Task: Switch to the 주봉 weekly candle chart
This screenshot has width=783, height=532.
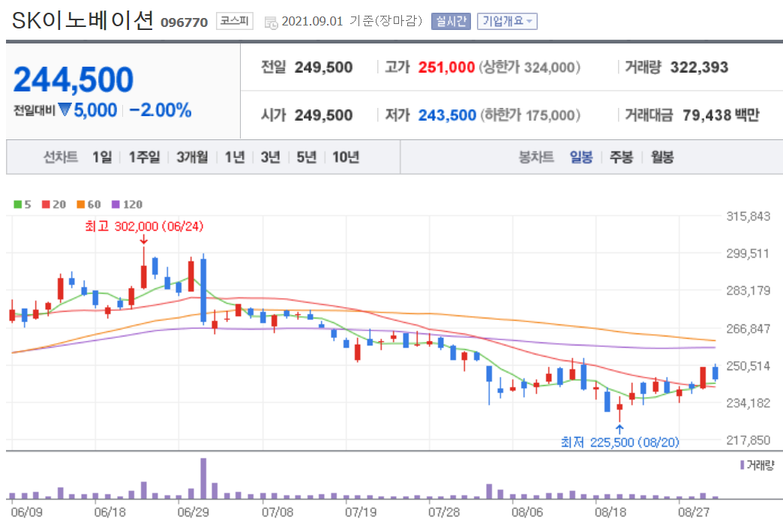Action: pos(621,157)
